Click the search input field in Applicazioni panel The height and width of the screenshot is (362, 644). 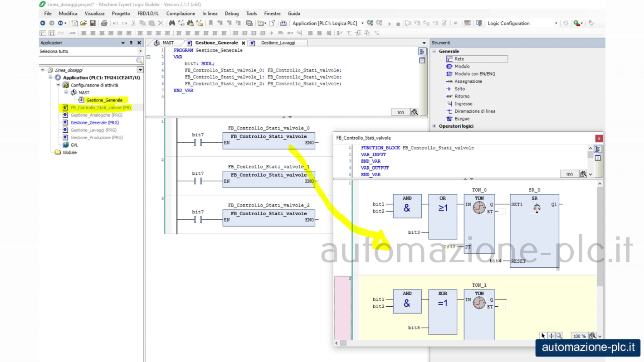tap(87, 60)
